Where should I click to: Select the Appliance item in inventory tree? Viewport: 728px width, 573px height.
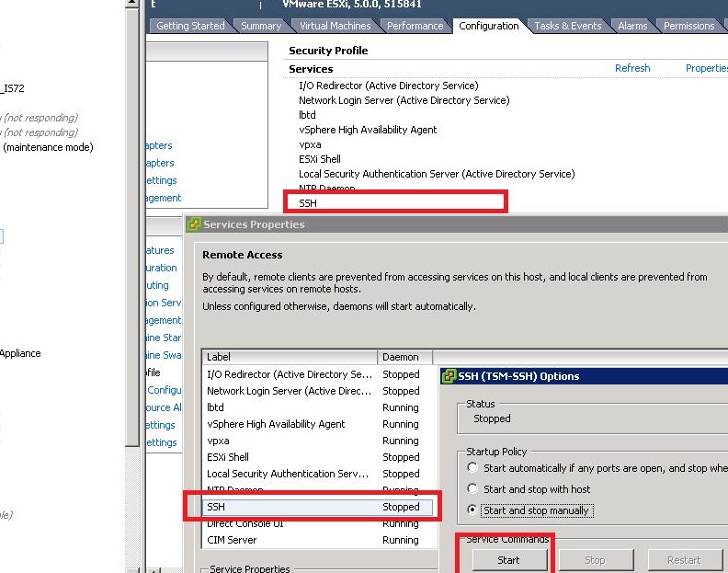coord(20,353)
